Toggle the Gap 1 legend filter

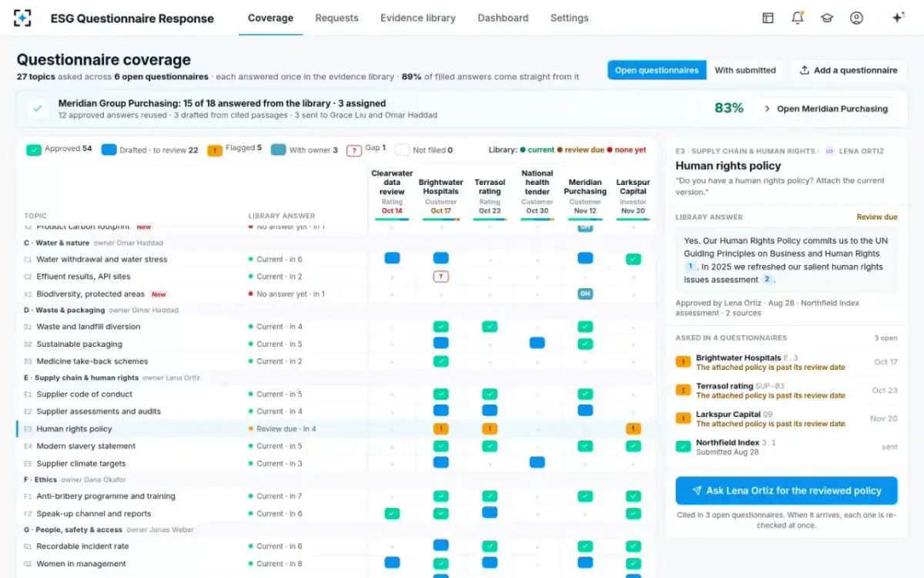point(366,149)
